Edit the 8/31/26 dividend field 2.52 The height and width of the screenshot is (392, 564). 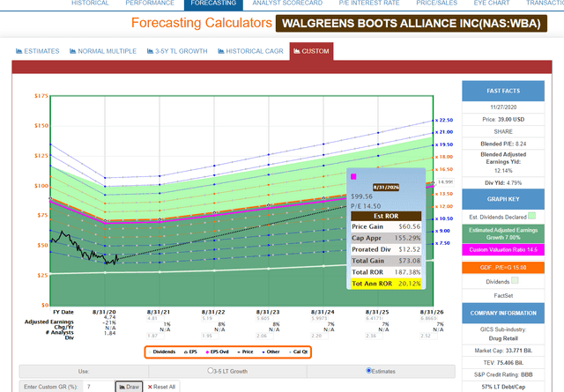[429, 336]
